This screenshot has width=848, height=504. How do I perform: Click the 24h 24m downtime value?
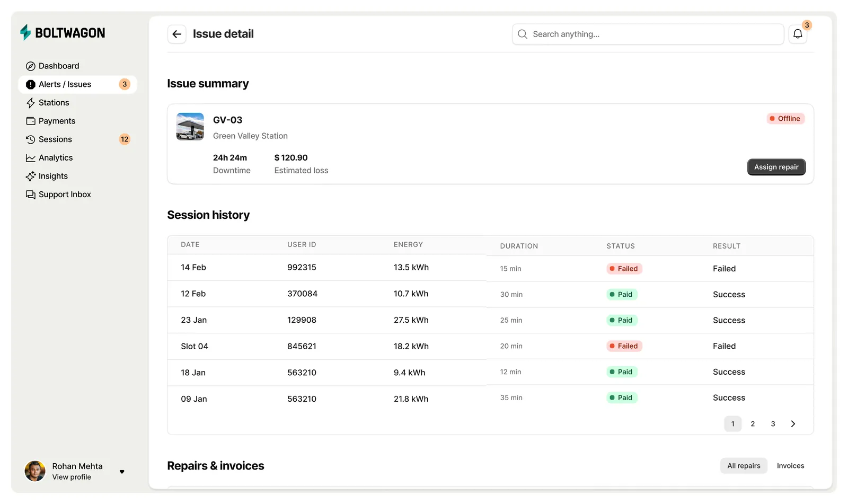point(230,158)
